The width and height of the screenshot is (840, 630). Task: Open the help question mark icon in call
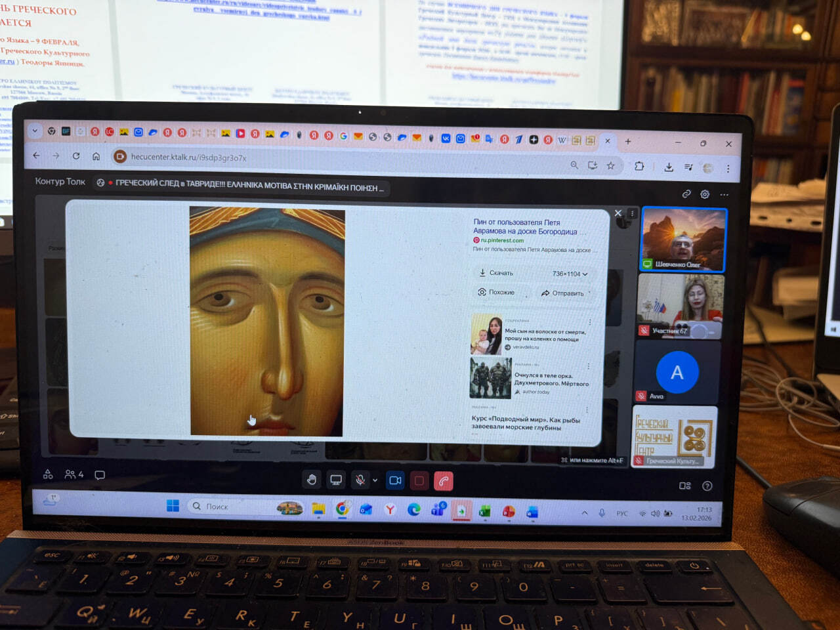pyautogui.click(x=707, y=486)
